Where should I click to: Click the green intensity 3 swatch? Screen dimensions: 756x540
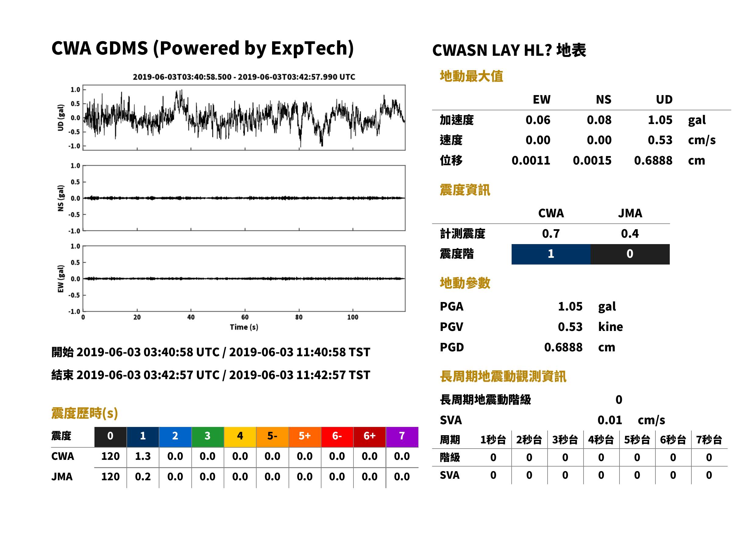(x=208, y=437)
